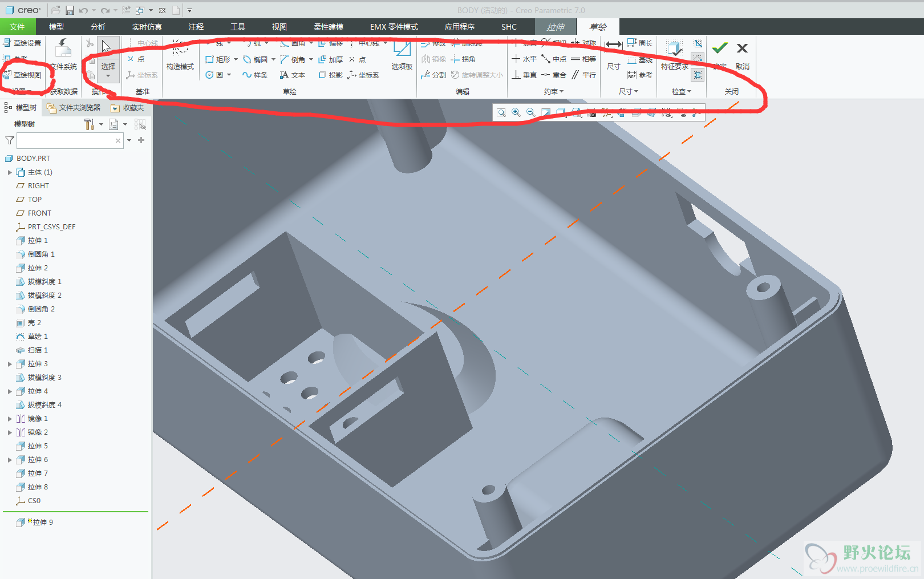Open the Folder Browser (文件夹浏览器) tab

coord(74,108)
